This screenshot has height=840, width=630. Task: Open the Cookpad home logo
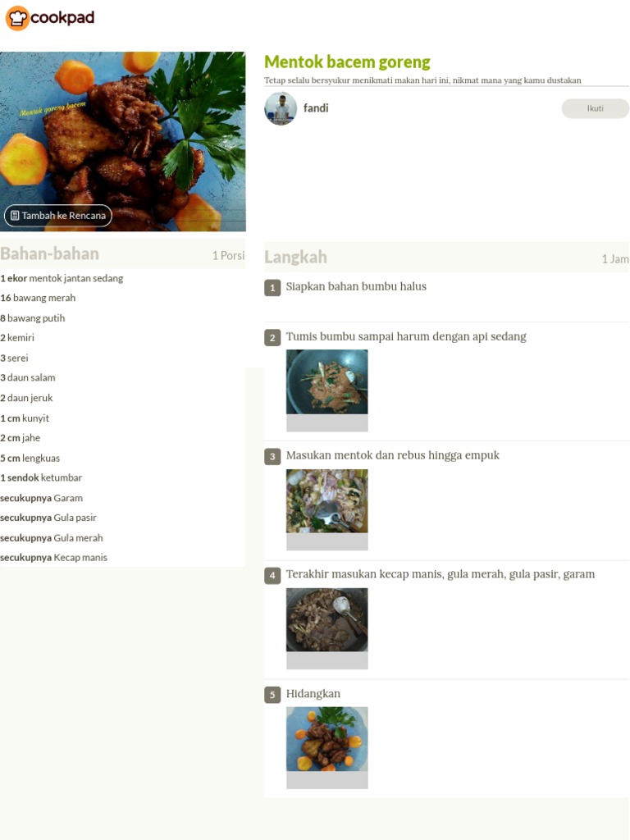pos(50,18)
